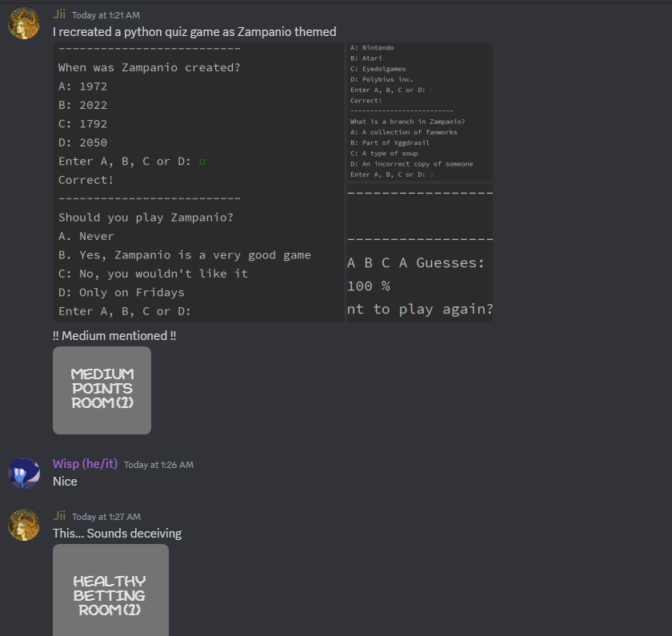
Task: Click the 1:27 AM message timestamp
Action: click(x=106, y=517)
